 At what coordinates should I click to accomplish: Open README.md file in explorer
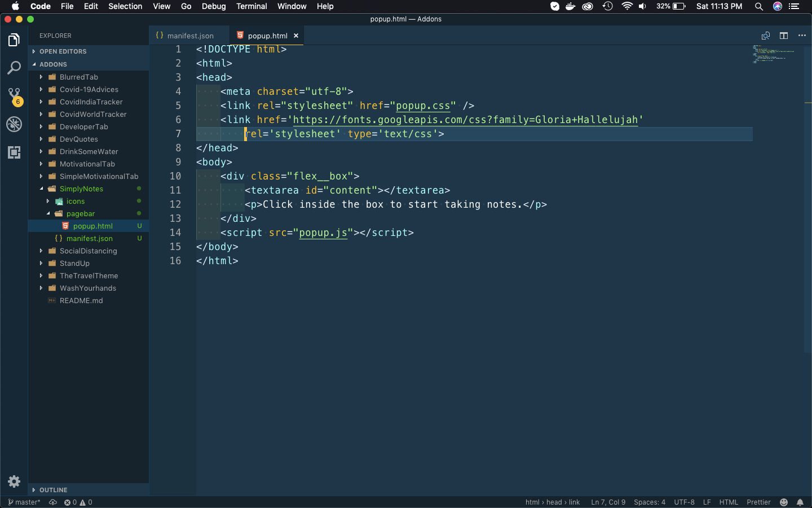point(89,300)
